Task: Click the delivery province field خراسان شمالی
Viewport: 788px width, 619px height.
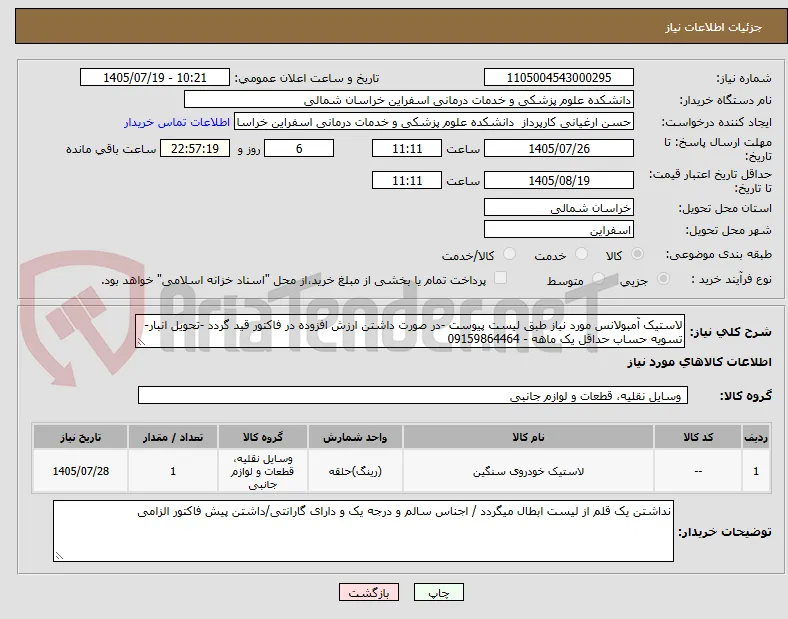Action: (x=559, y=208)
